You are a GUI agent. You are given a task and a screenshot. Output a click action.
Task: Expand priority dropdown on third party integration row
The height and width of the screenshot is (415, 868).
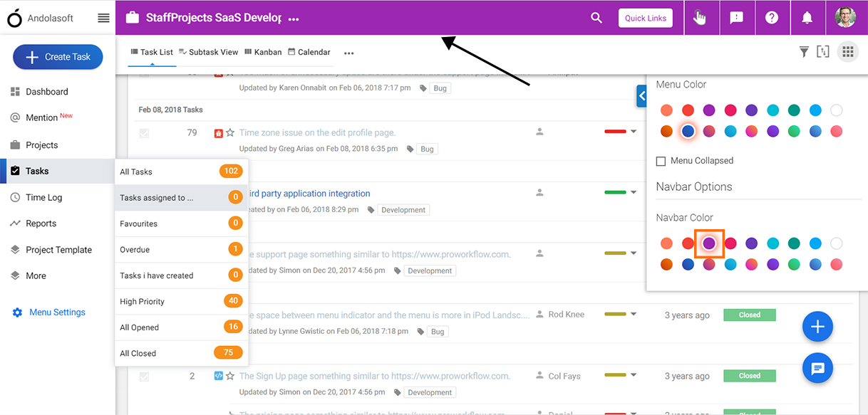click(x=634, y=192)
